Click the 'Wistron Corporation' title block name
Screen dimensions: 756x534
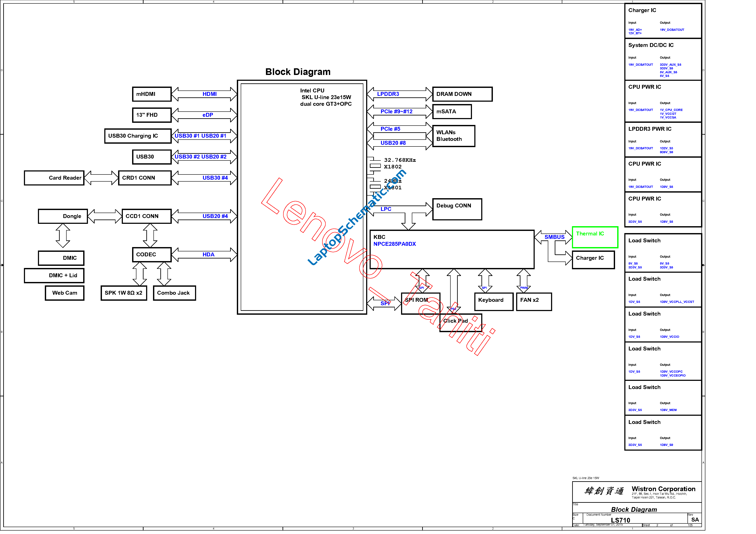(x=663, y=489)
